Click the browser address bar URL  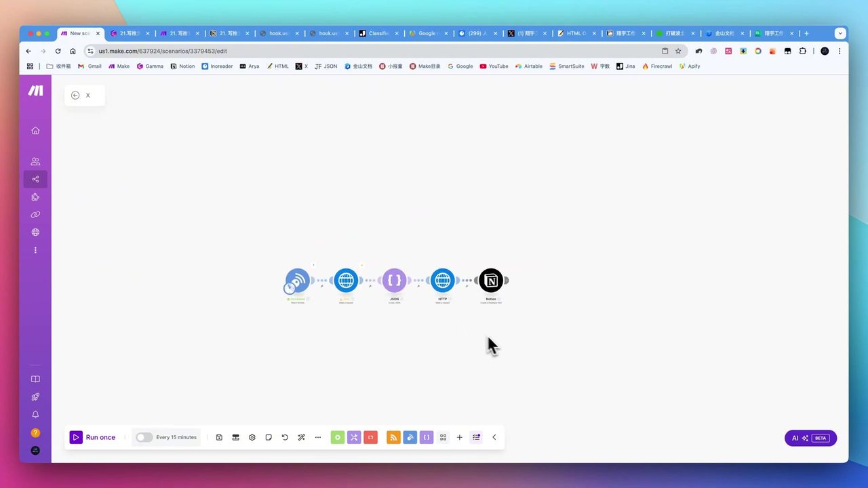(x=163, y=51)
